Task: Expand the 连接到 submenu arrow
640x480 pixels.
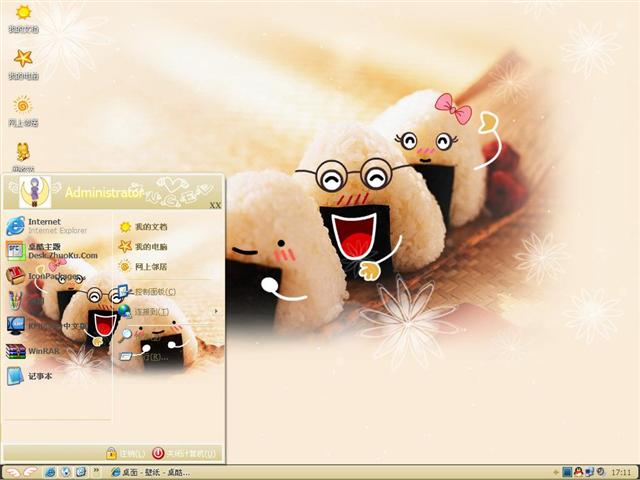Action: (x=216, y=311)
